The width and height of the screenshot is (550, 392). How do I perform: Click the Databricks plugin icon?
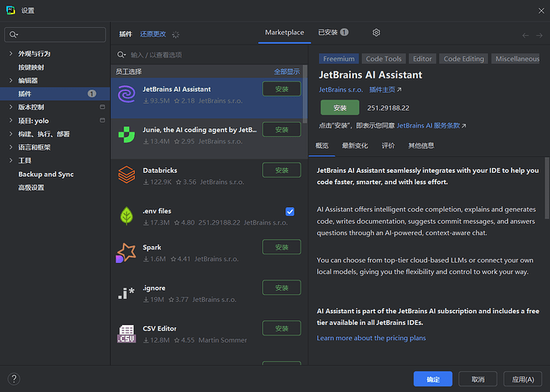(x=127, y=174)
